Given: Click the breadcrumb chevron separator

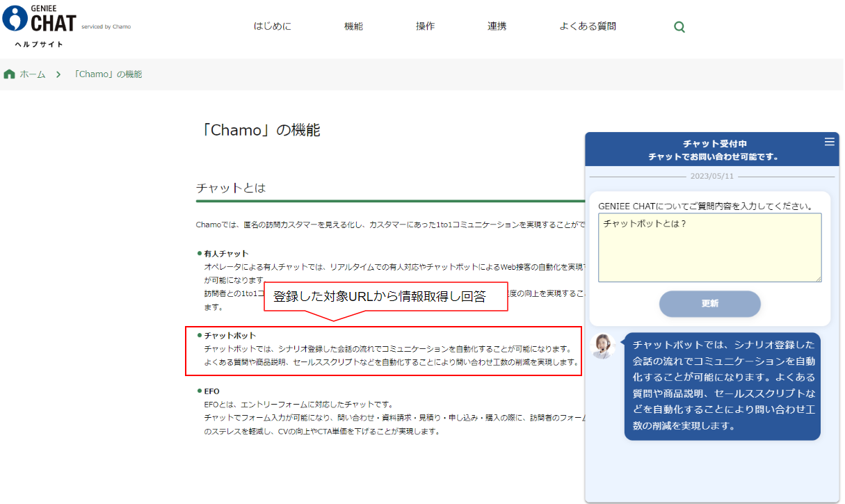Looking at the screenshot, I should pyautogui.click(x=59, y=74).
